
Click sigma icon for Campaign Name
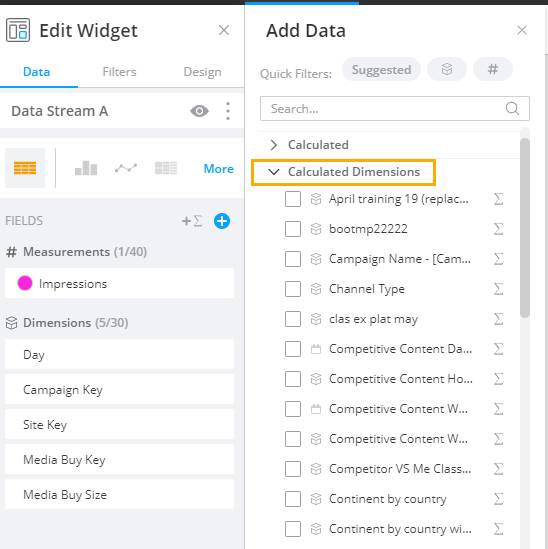(498, 259)
